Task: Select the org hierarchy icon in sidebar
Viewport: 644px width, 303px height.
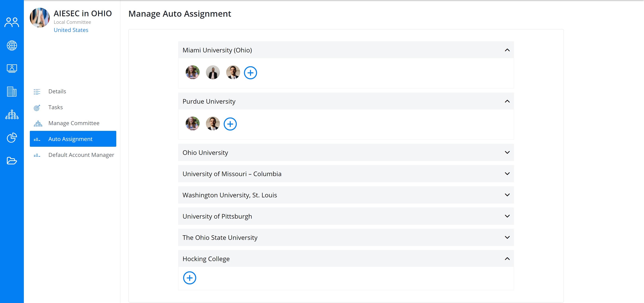Action: [12, 114]
